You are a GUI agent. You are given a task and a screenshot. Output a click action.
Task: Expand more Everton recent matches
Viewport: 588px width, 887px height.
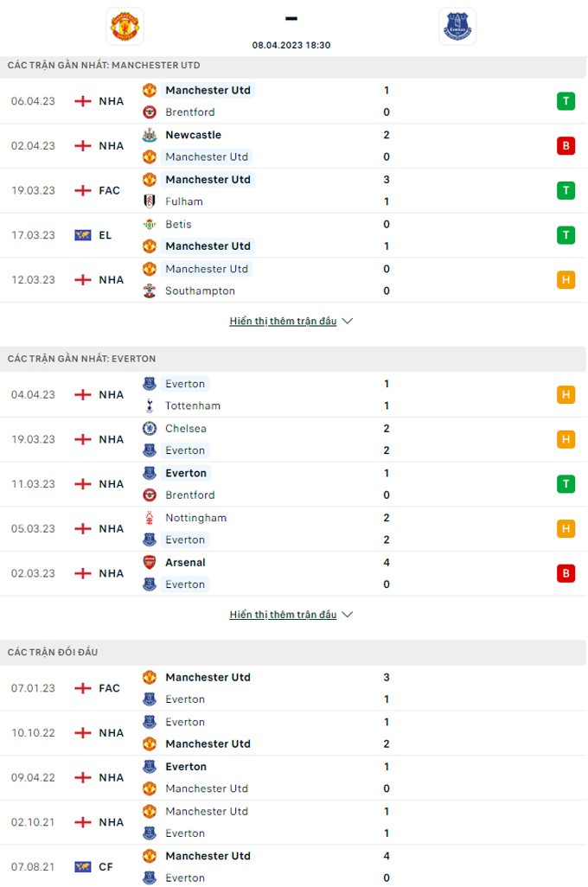pyautogui.click(x=291, y=615)
